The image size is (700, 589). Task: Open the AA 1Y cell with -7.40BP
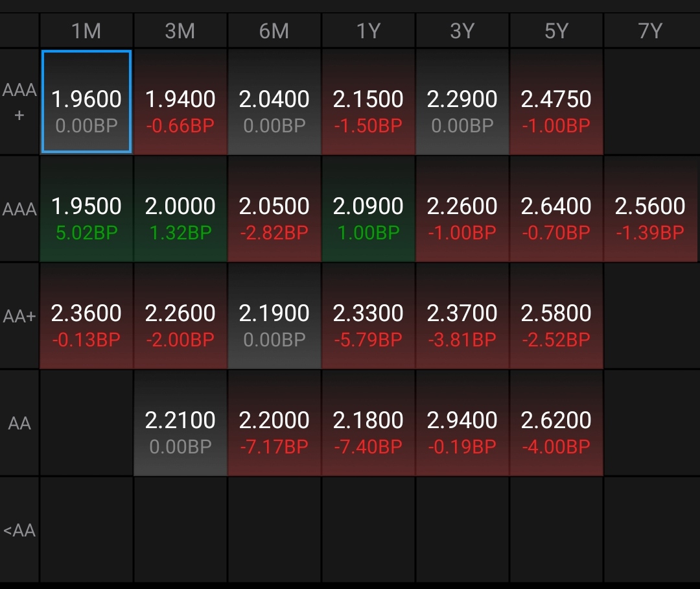(x=368, y=423)
